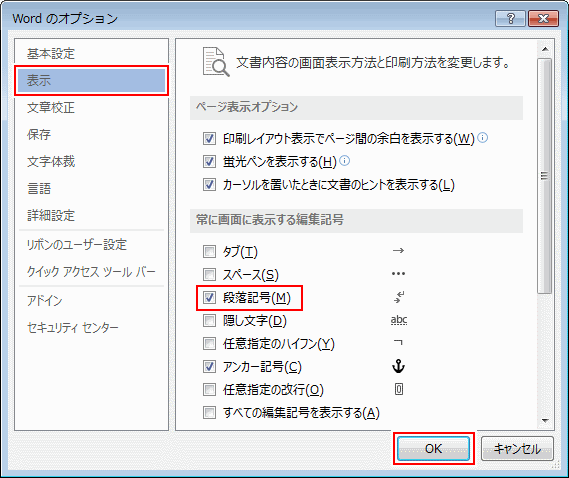Click the optional break symbol icon
Image resolution: width=569 pixels, height=478 pixels.
pyautogui.click(x=399, y=389)
